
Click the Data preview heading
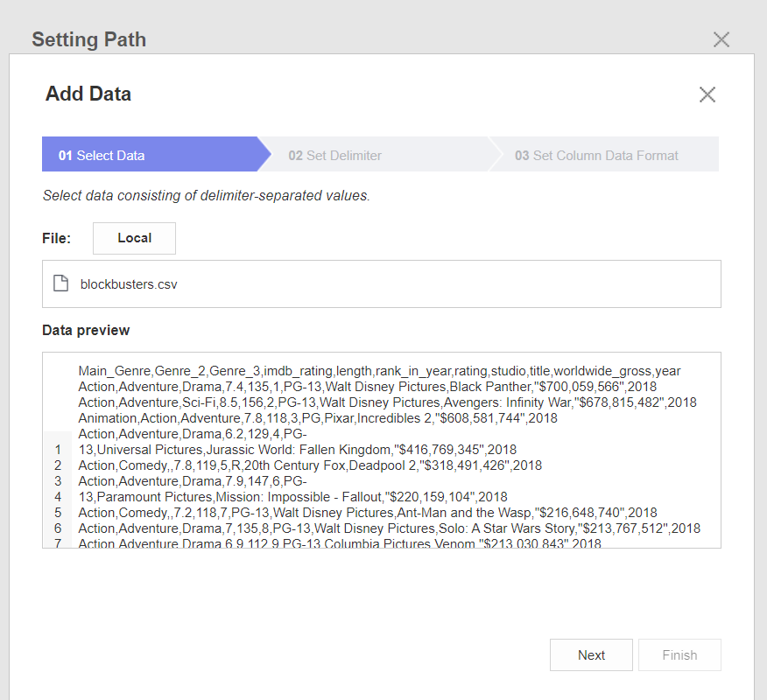coord(86,330)
